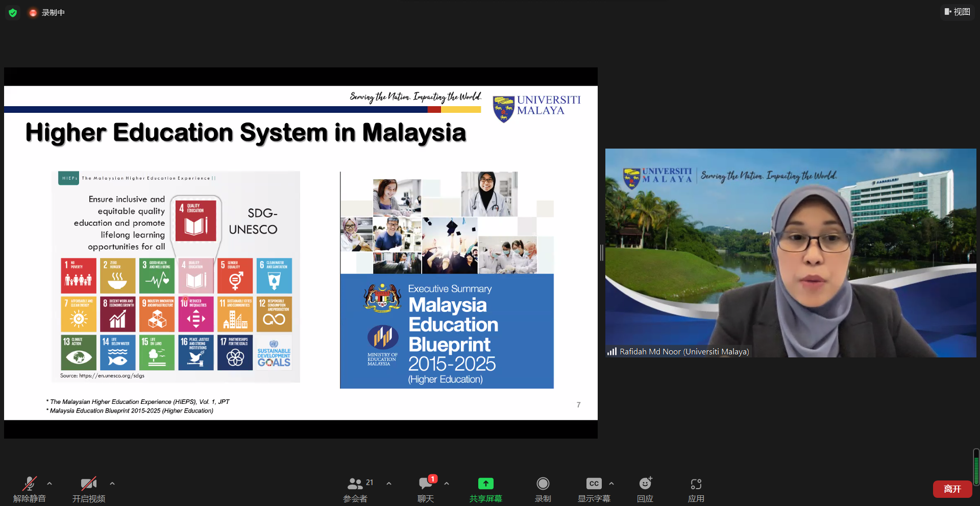The image size is (980, 506).
Task: Click the SDG 14 Life Below Water tile
Action: (x=117, y=352)
